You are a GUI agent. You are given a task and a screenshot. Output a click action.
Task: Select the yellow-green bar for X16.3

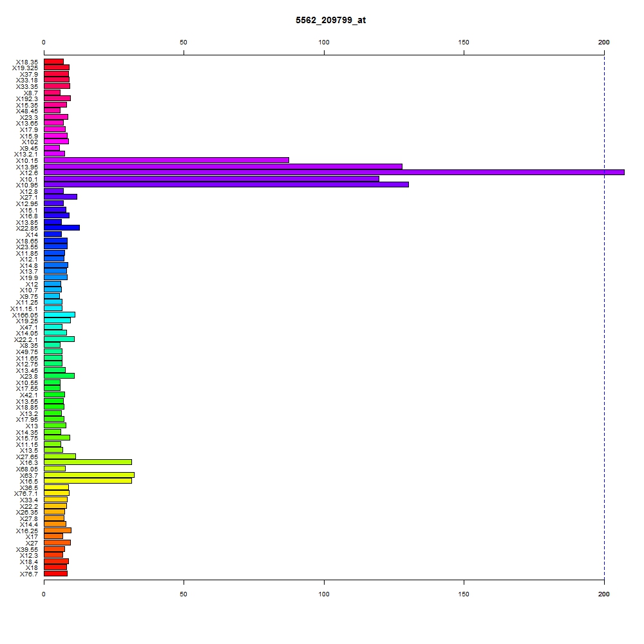coord(88,462)
